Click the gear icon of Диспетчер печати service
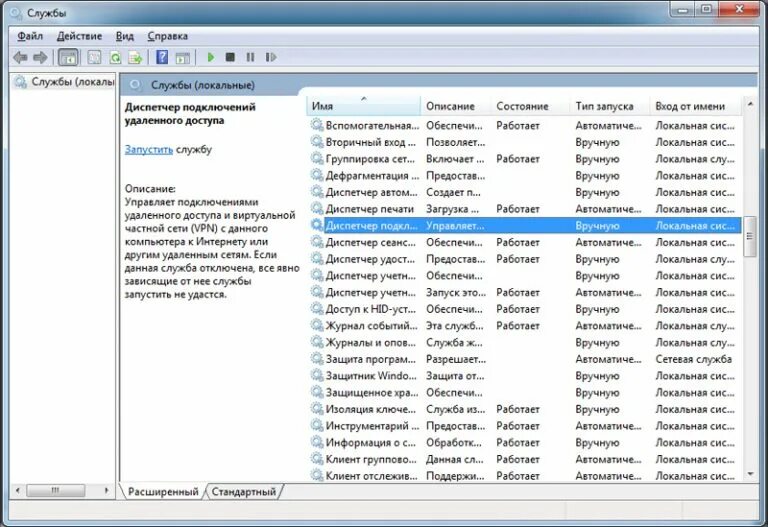Screen dimensions: 768x527 [317, 209]
